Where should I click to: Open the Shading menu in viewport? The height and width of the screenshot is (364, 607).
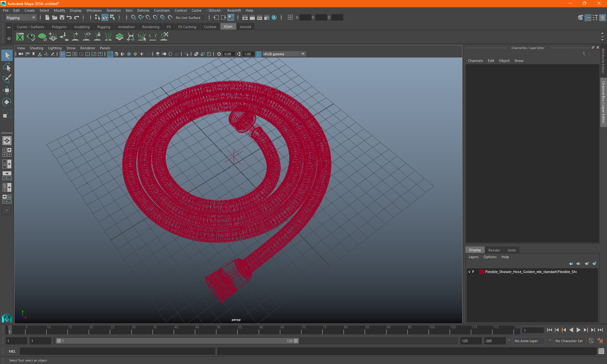pos(36,48)
